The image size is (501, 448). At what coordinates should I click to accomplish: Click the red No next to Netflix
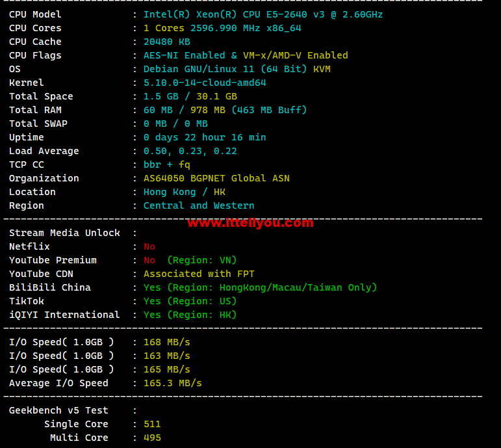(149, 246)
